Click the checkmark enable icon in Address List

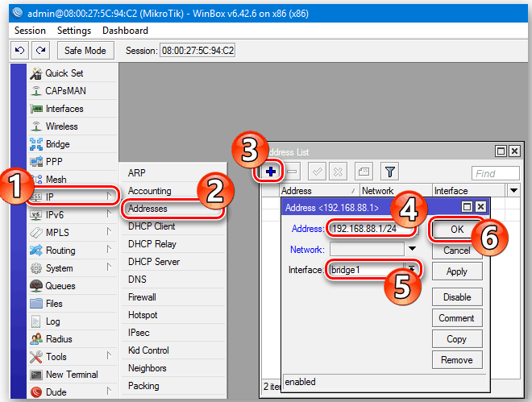coord(317,172)
